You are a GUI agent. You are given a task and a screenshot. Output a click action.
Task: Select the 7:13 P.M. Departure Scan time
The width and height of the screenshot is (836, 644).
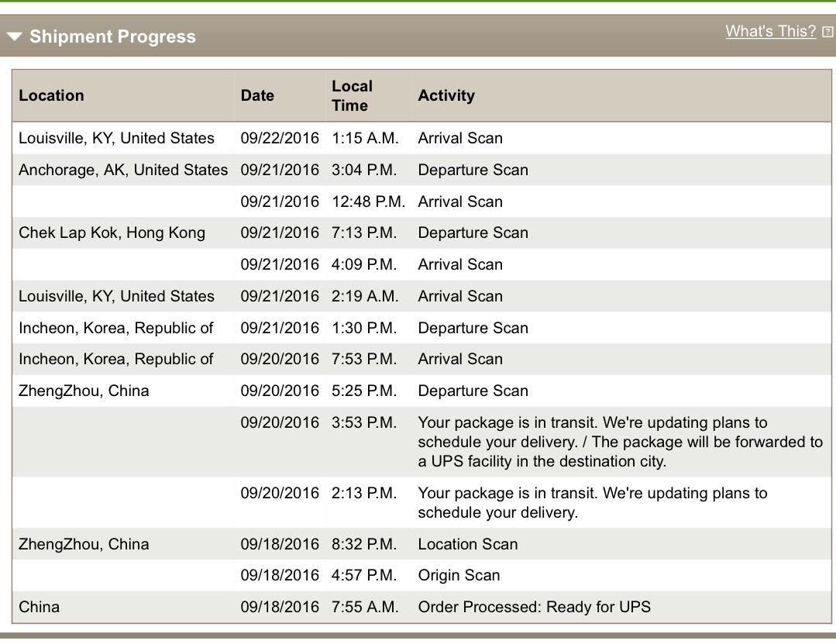363,232
